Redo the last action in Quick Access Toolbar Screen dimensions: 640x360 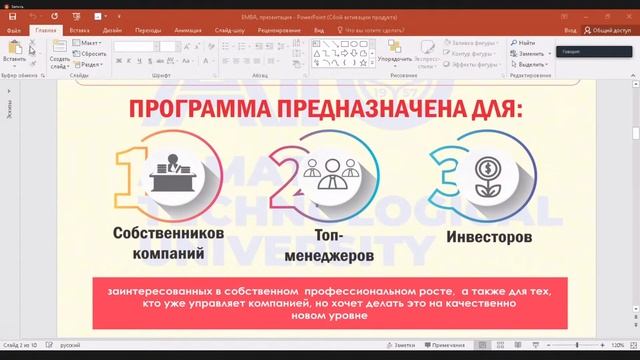pyautogui.click(x=54, y=17)
